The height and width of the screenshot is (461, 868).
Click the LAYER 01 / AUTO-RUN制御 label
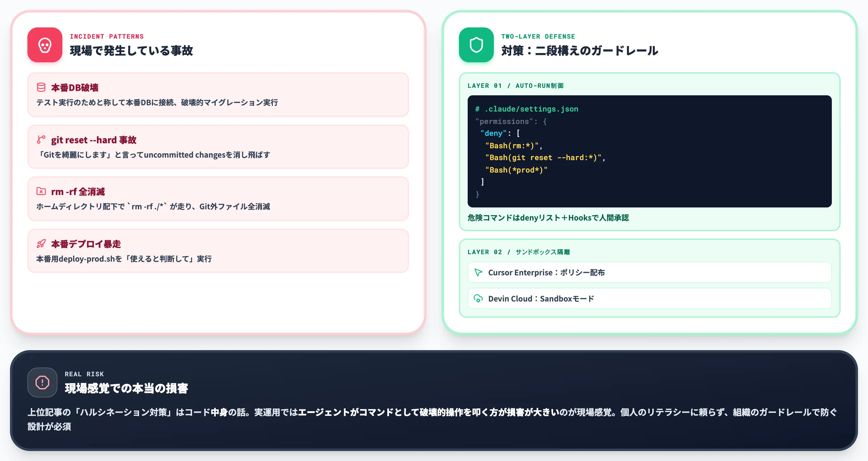click(x=516, y=86)
